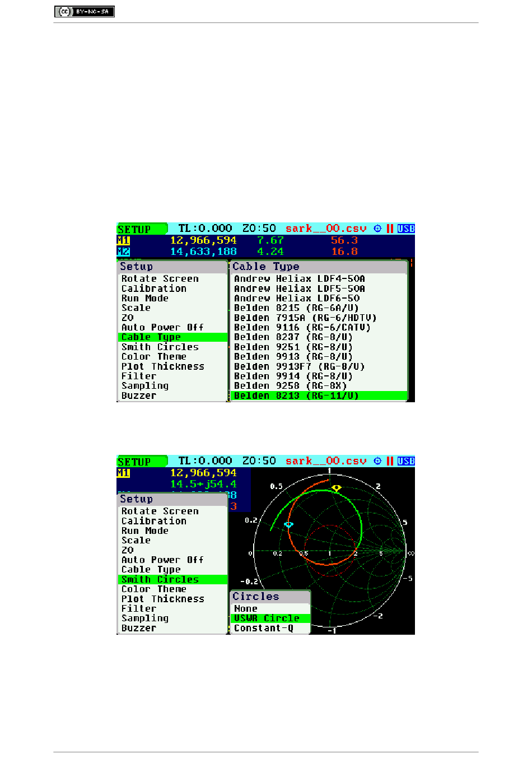Click the M2 frequency 14,633,188
The width and height of the screenshot is (532, 777).
point(203,252)
